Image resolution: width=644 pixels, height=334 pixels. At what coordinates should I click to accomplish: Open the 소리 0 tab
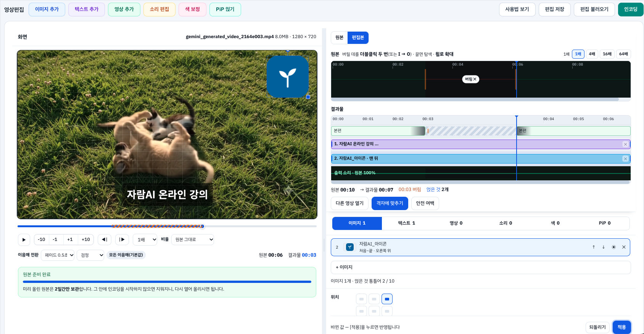tap(506, 223)
